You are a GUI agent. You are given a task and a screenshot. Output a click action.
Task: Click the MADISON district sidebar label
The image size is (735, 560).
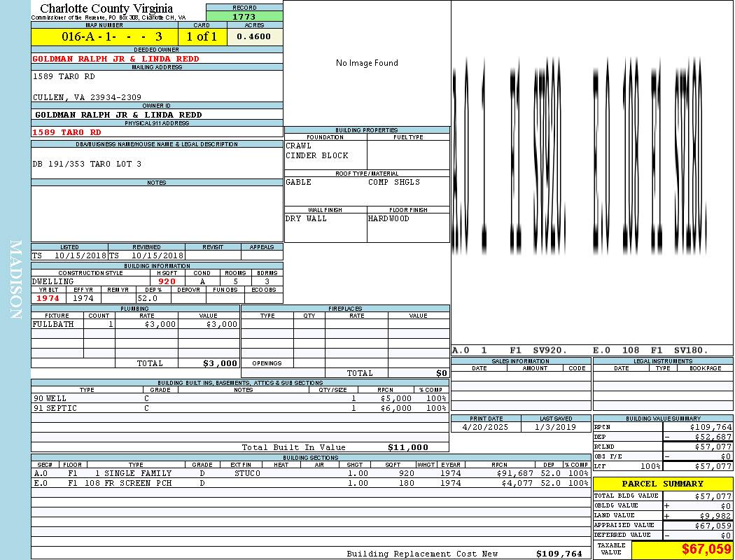pyautogui.click(x=15, y=279)
